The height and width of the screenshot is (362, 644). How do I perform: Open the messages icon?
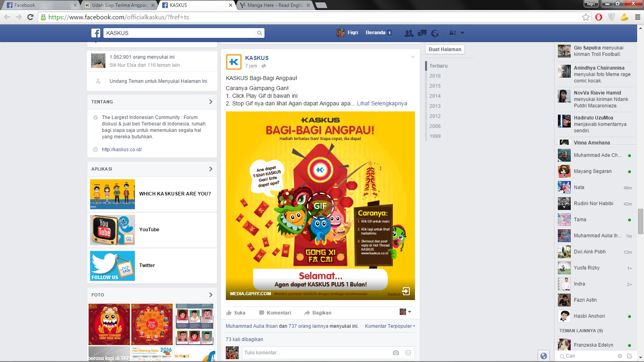422,33
